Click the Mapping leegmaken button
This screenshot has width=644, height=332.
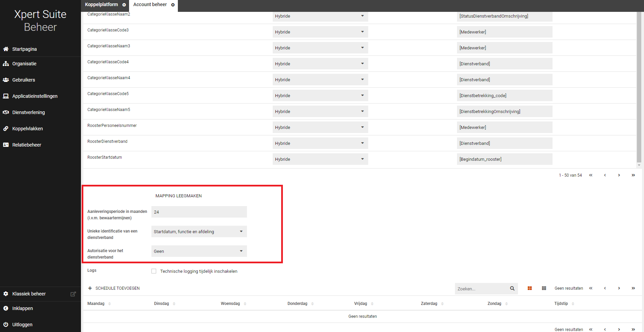pyautogui.click(x=179, y=196)
